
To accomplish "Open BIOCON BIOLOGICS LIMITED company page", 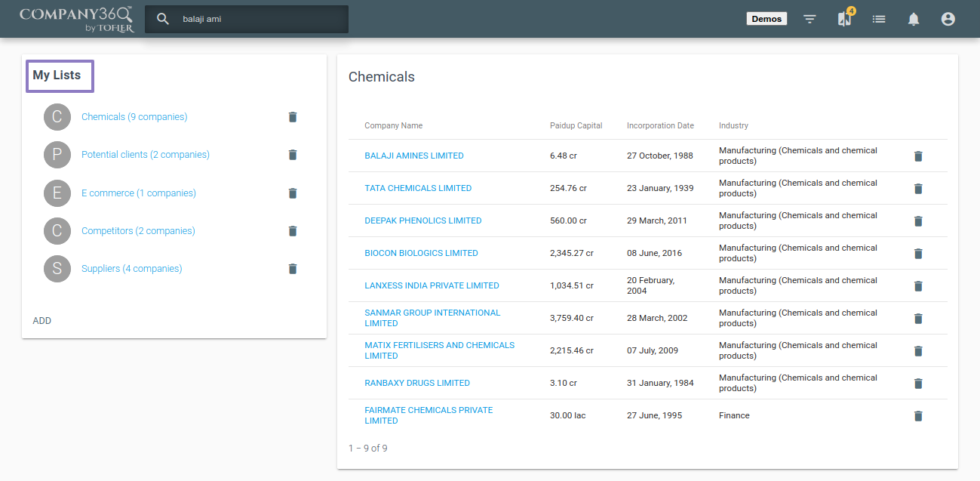I will pos(421,254).
